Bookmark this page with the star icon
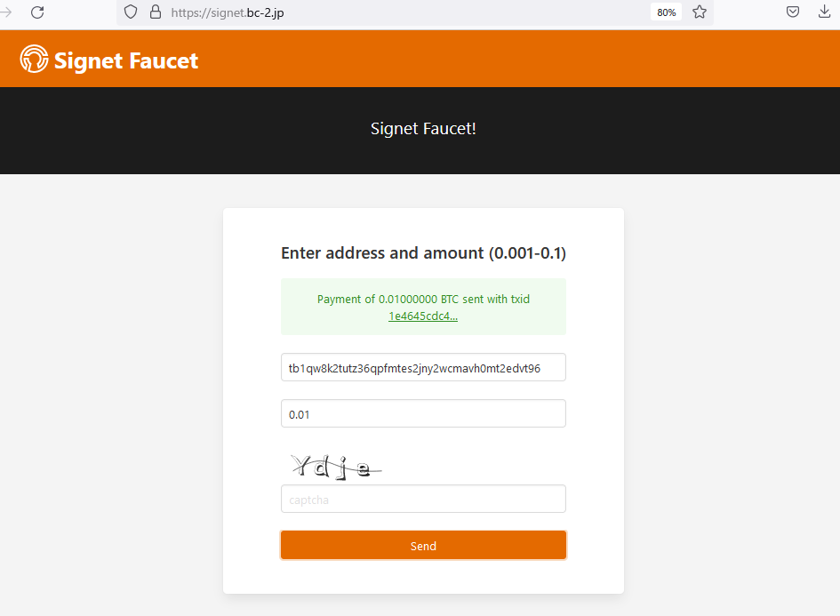Screen dimensions: 840x616 click(x=700, y=12)
